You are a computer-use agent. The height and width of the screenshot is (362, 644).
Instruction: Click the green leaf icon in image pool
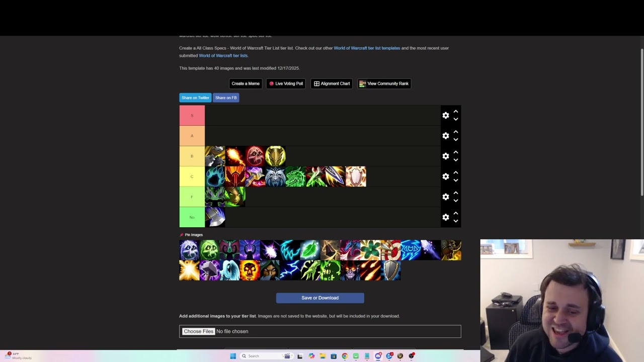pos(310,250)
